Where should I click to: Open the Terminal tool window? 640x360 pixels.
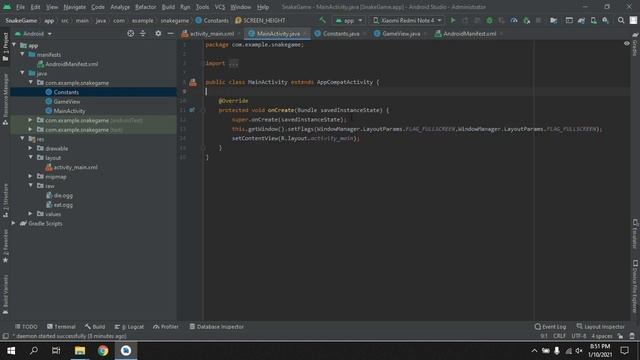pos(61,327)
